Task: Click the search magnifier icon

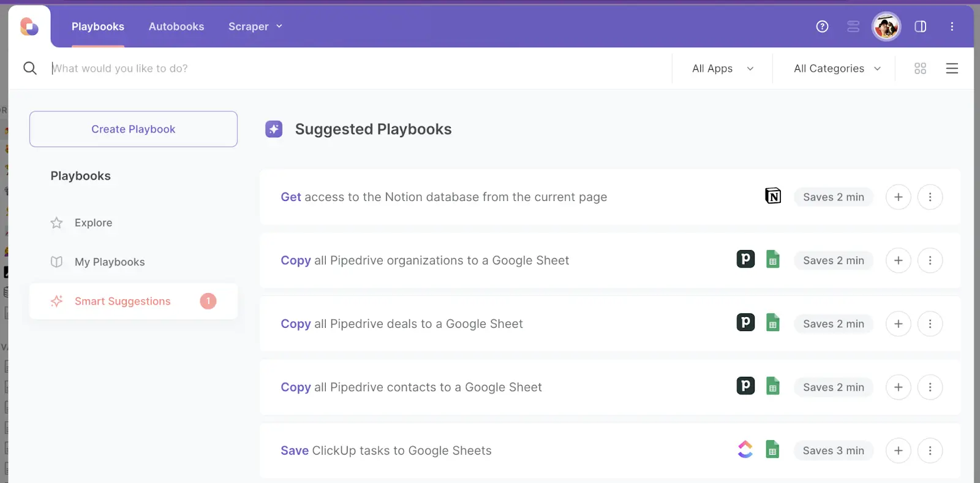Action: (x=30, y=68)
